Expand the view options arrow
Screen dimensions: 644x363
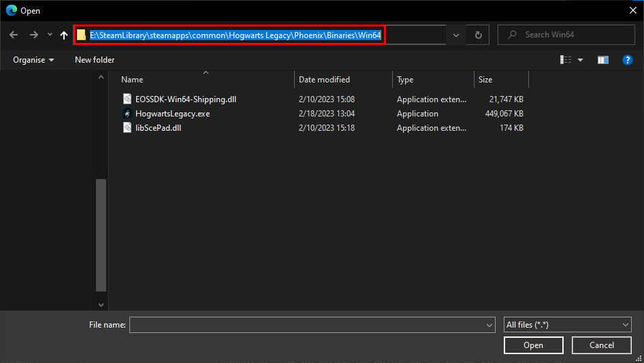click(x=581, y=60)
